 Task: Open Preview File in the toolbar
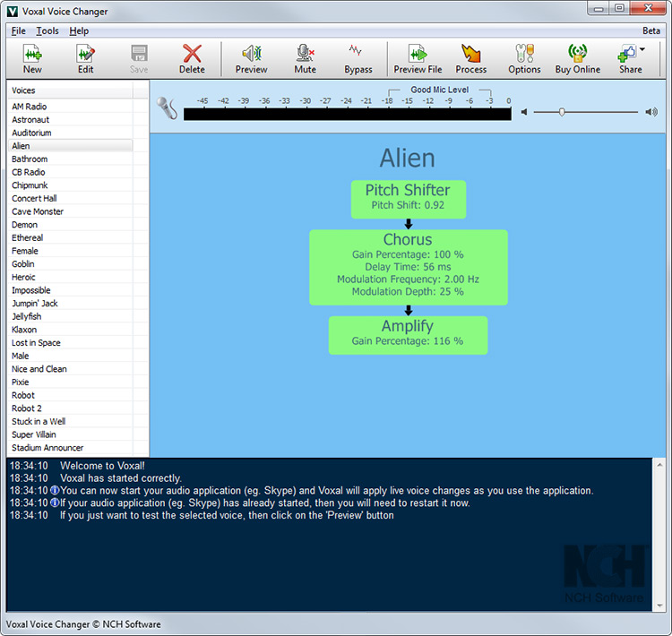[x=418, y=59]
